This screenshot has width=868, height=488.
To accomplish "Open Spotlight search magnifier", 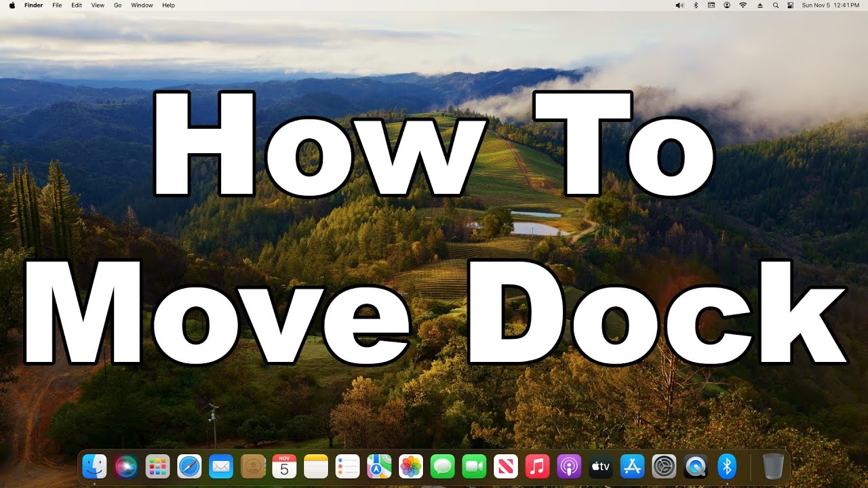I will [775, 5].
